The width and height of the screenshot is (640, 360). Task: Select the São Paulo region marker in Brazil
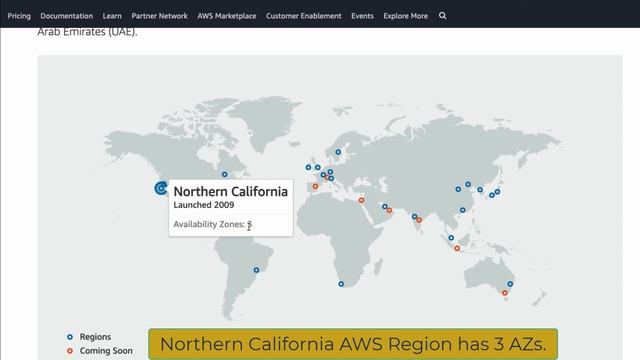click(x=256, y=270)
